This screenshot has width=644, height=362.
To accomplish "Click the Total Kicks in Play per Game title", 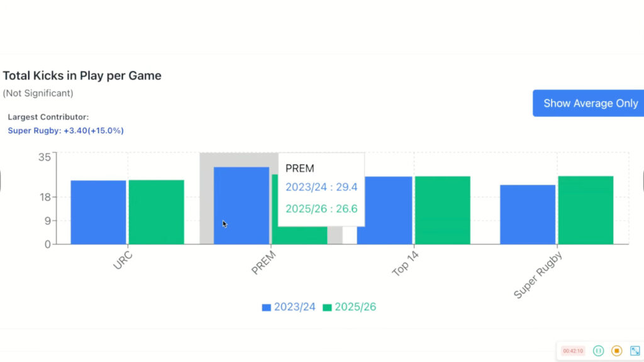I will tap(82, 75).
